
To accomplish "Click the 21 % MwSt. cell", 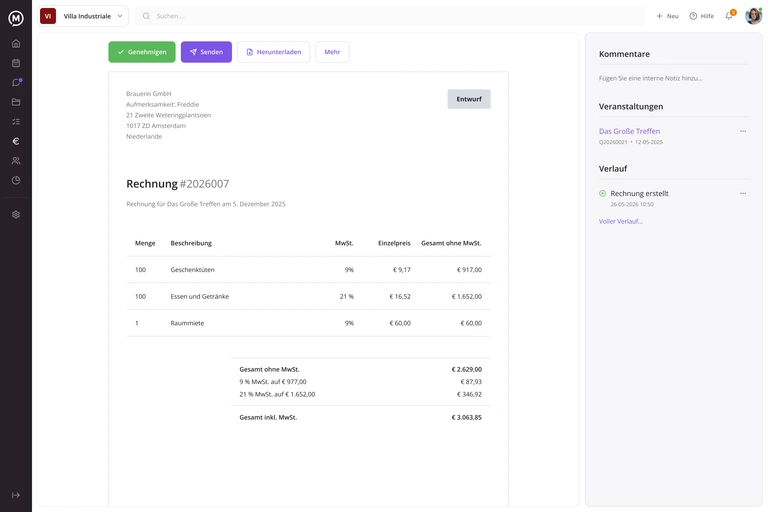I will click(347, 296).
